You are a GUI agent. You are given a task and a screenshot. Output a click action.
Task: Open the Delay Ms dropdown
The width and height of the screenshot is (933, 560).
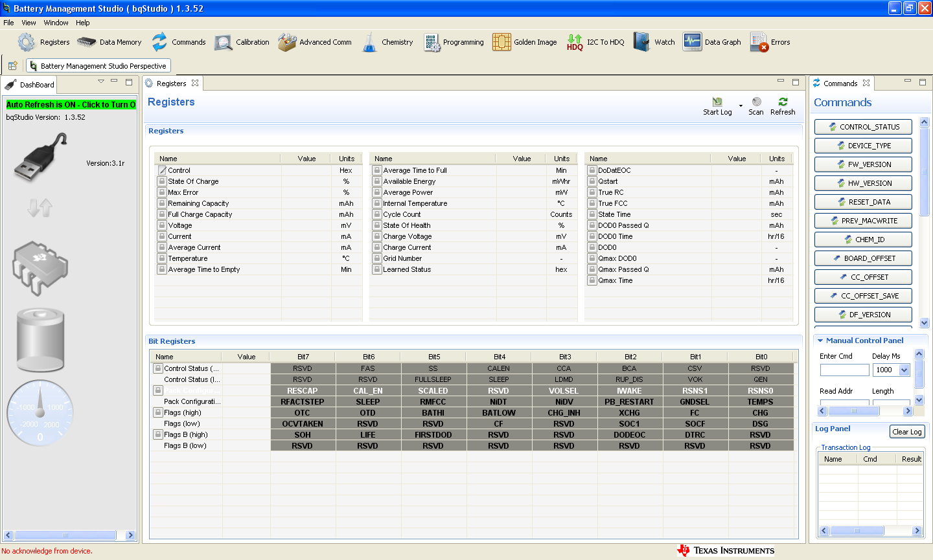click(904, 370)
